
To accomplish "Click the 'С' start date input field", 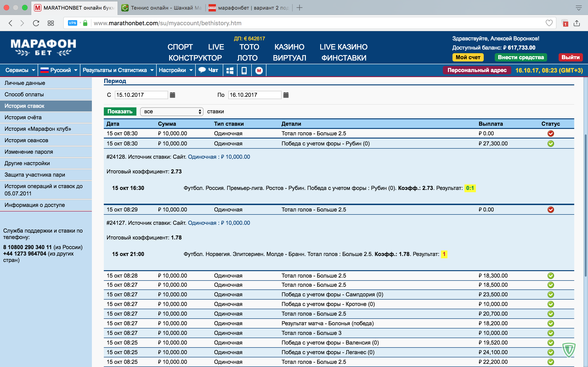I will pyautogui.click(x=141, y=95).
